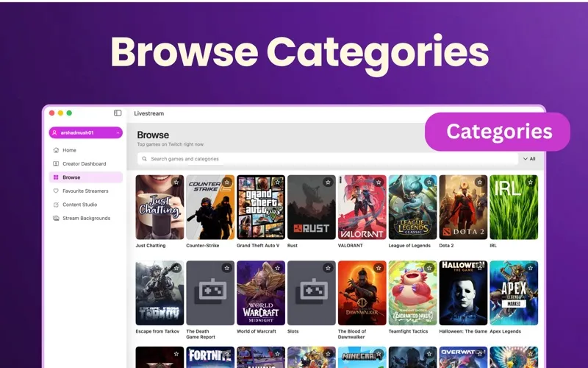The image size is (588, 368).
Task: Open Halloween: The Game cover
Action: click(464, 293)
